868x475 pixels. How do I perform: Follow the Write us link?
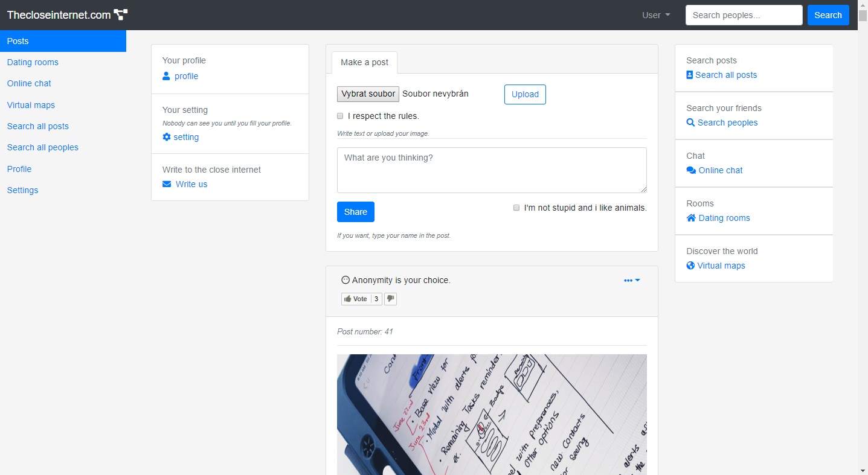coord(191,184)
